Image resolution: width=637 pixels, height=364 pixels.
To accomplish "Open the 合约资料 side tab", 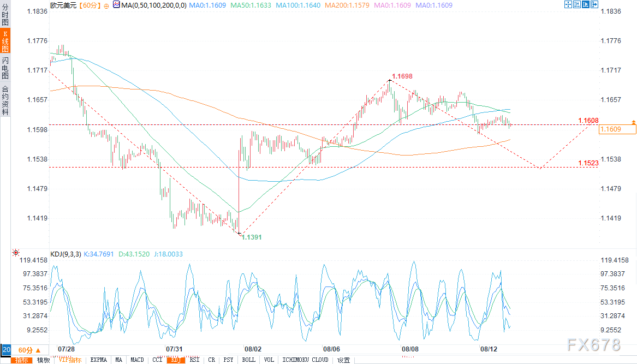I will click(5, 100).
